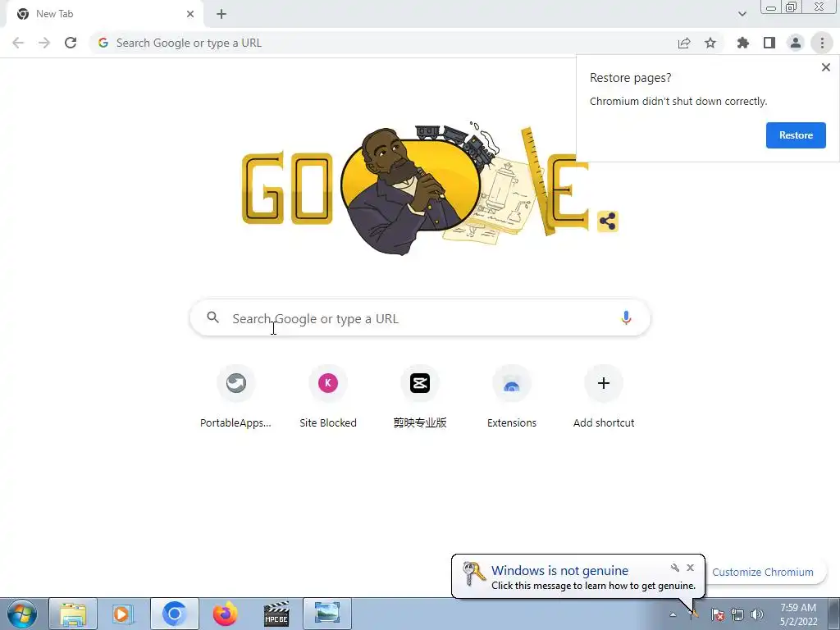Screen dimensions: 840x630
Task: Open the Site Blocked shortcut
Action: coord(328,398)
